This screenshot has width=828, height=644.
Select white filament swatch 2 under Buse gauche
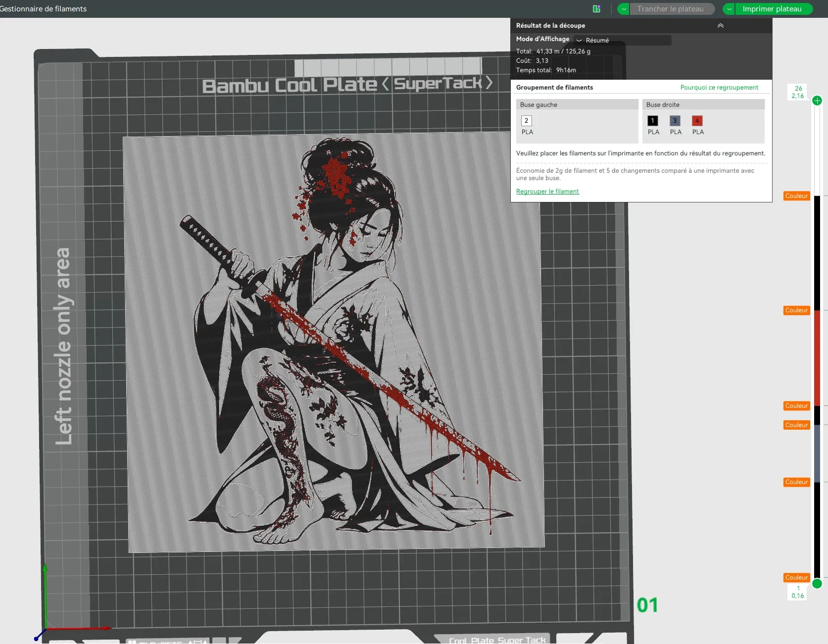coord(527,120)
